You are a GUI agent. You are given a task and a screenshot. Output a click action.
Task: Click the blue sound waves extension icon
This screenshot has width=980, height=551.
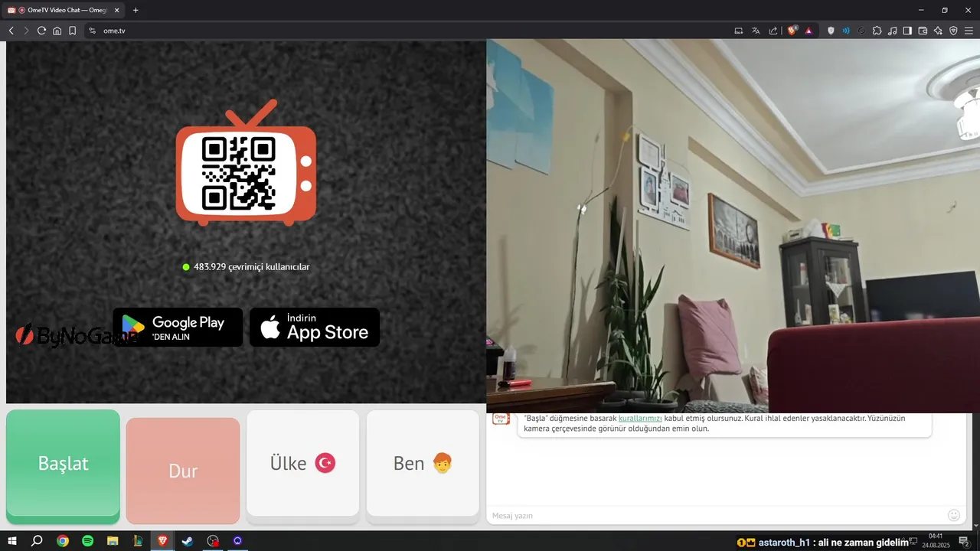tap(846, 31)
